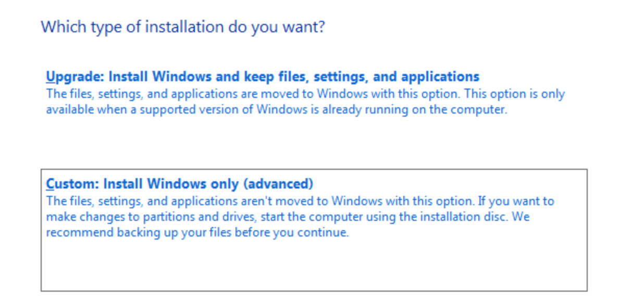Click the Custom description's first line
644x300 pixels.
click(300, 201)
